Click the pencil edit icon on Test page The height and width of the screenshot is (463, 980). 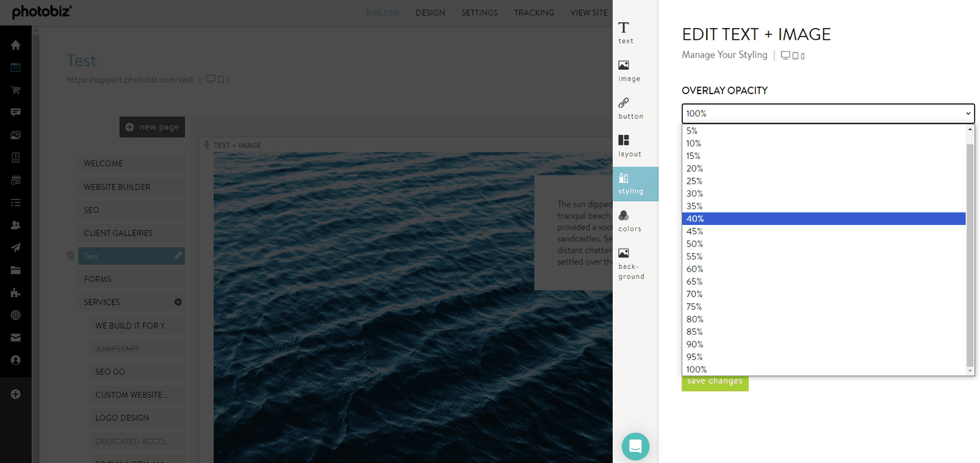coord(178,256)
